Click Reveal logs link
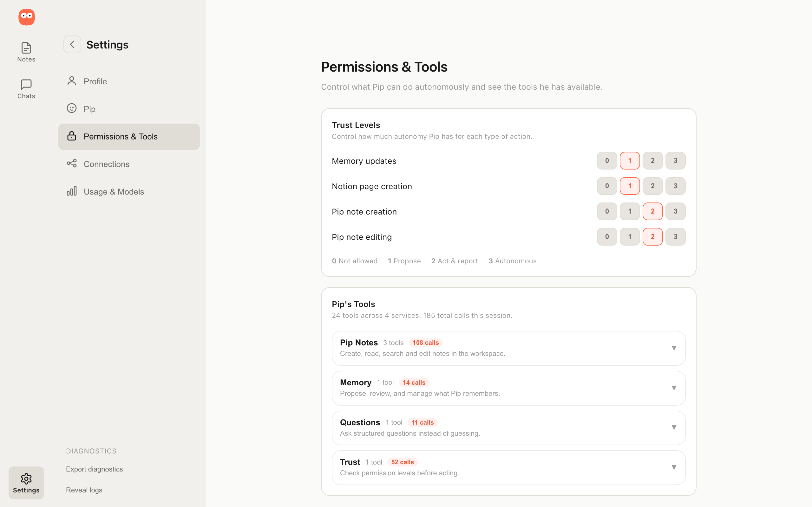This screenshot has width=812, height=507. tap(84, 490)
